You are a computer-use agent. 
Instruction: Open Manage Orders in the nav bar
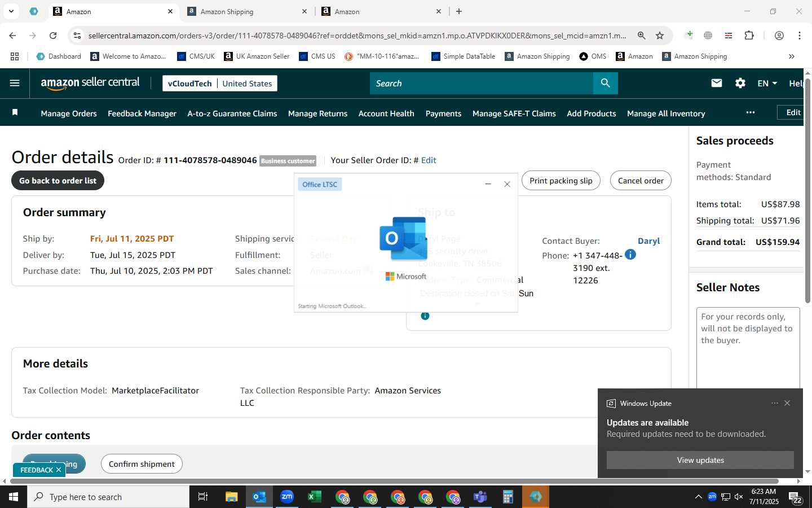(x=69, y=113)
